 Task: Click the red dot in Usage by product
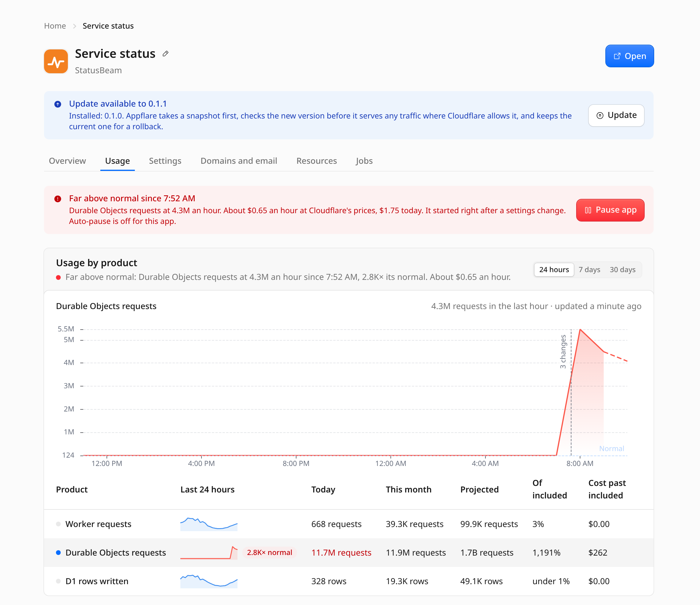pos(58,277)
